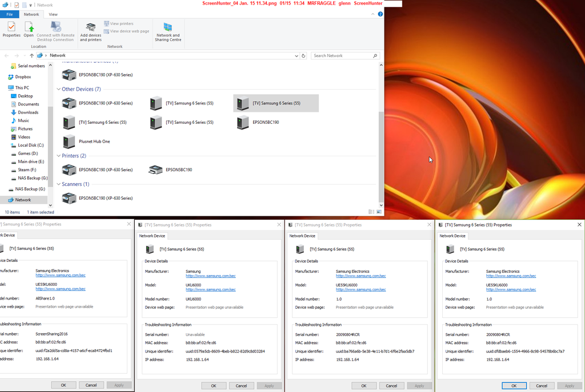Select This PC in navigation pane
Viewport: 585px width, 392px height.
coord(18,88)
